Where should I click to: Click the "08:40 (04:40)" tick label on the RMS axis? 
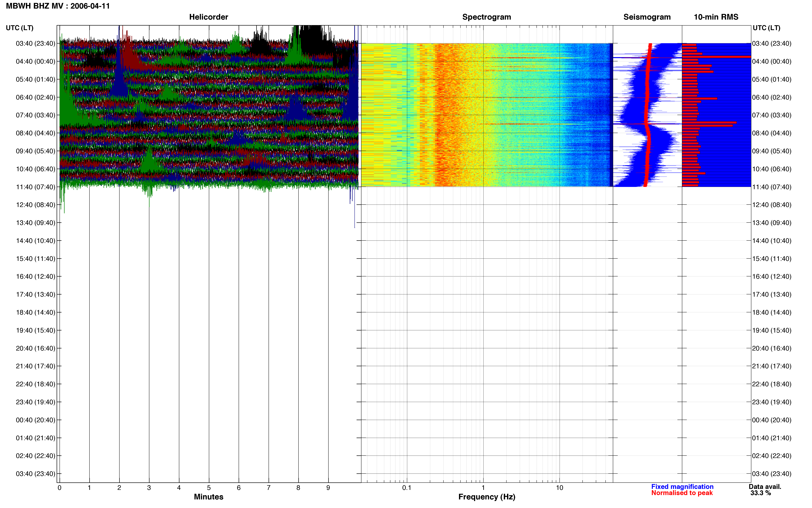point(772,133)
